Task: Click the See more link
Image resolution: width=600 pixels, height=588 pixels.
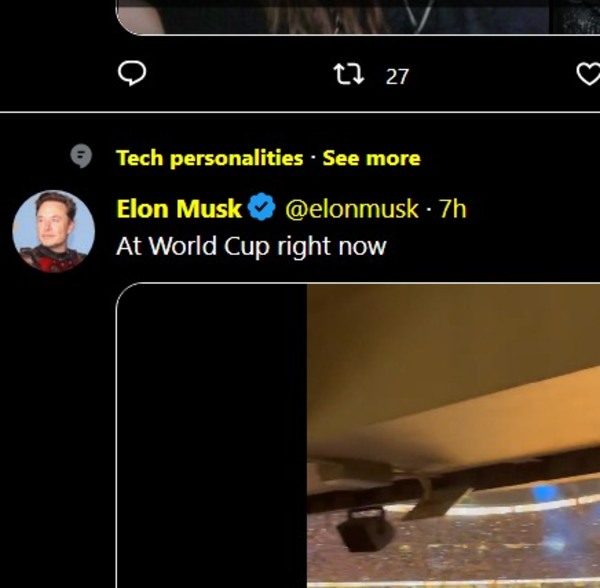Action: pos(372,158)
